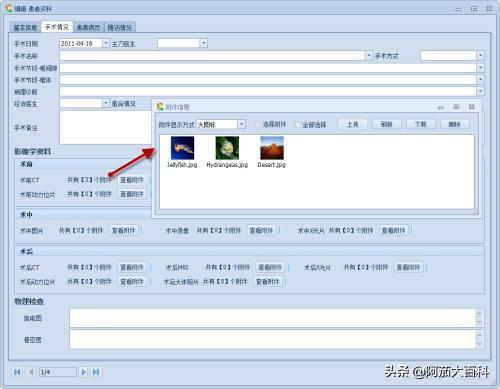Select the Desert.jpg attachment thumbnail
The width and height of the screenshot is (500, 389).
272,148
